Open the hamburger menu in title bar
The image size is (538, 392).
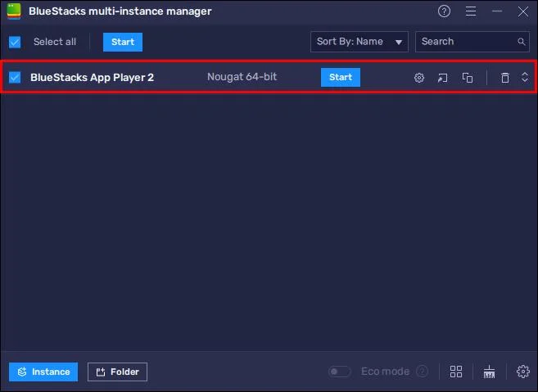click(x=471, y=11)
